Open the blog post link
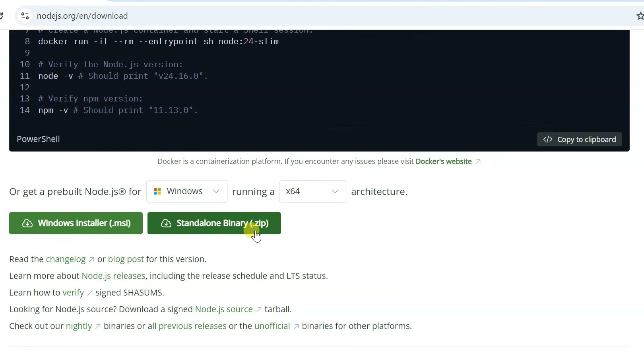 click(126, 259)
